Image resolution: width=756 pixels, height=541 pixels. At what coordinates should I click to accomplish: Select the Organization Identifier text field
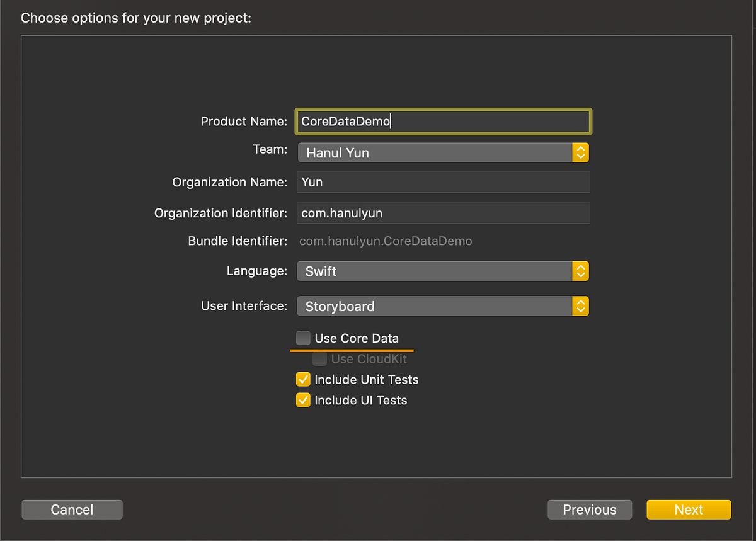pyautogui.click(x=443, y=214)
